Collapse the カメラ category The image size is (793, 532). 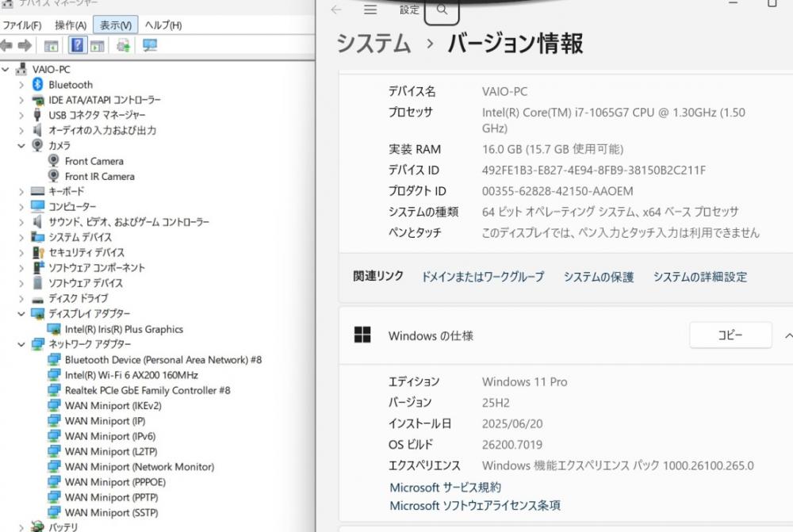pos(21,146)
